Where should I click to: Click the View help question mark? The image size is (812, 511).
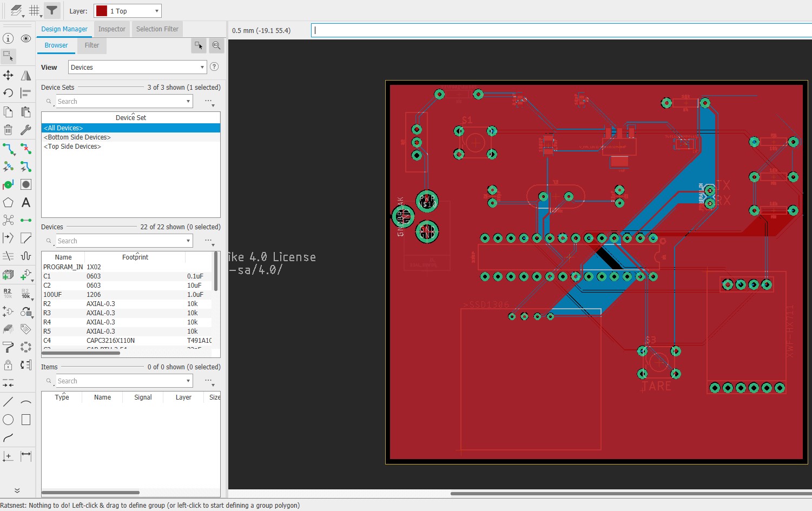coord(214,67)
